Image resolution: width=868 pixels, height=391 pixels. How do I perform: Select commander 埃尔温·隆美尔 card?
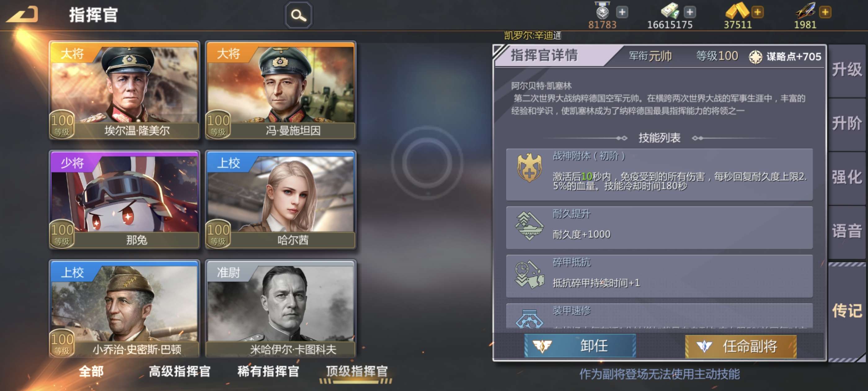[124, 90]
